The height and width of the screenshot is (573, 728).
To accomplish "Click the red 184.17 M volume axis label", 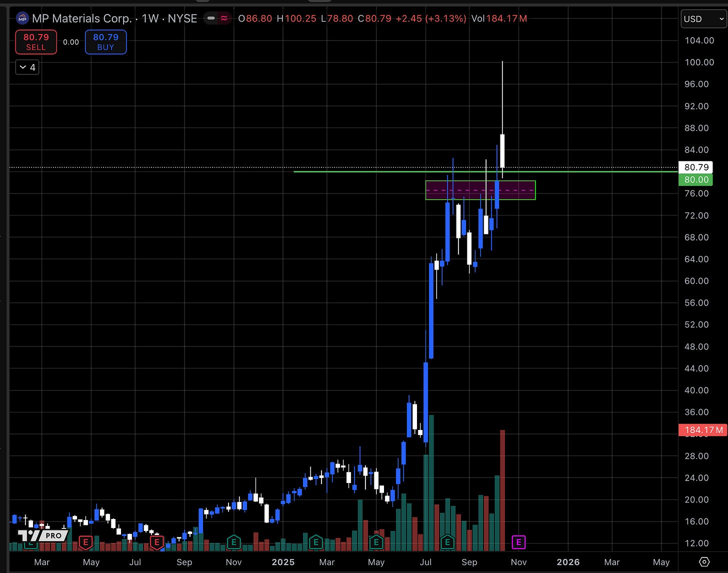I will click(x=703, y=429).
